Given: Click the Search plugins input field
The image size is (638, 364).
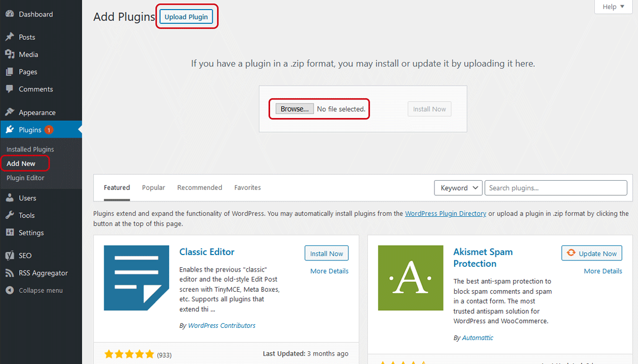Looking at the screenshot, I should 556,188.
